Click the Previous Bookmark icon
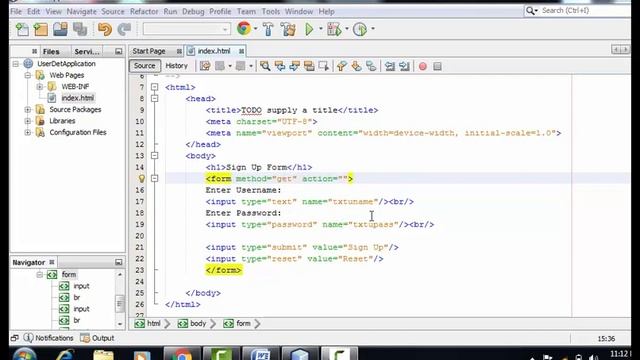 point(342,66)
